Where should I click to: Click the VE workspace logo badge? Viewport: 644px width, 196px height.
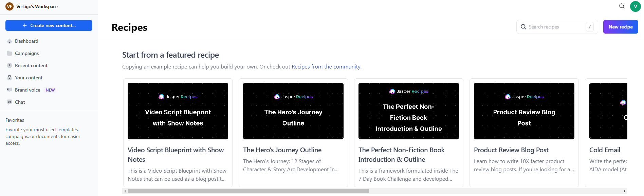click(9, 6)
